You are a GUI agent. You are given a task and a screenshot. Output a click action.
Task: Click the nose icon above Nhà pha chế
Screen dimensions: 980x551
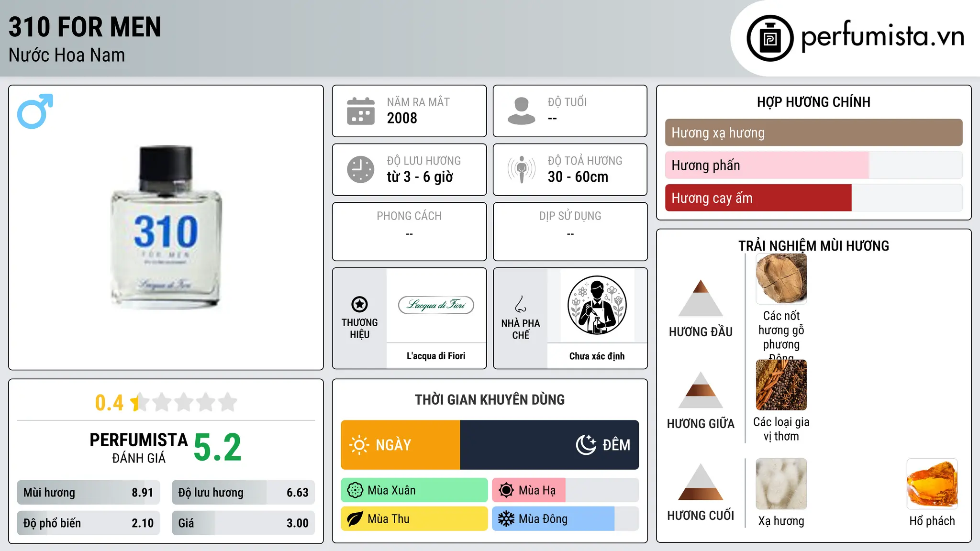point(521,304)
